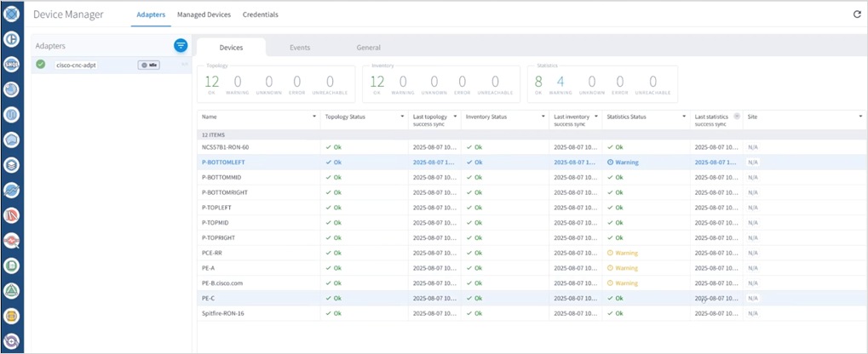The width and height of the screenshot is (868, 354).
Task: Open Last inventory success sync column dropdown
Action: pos(596,117)
